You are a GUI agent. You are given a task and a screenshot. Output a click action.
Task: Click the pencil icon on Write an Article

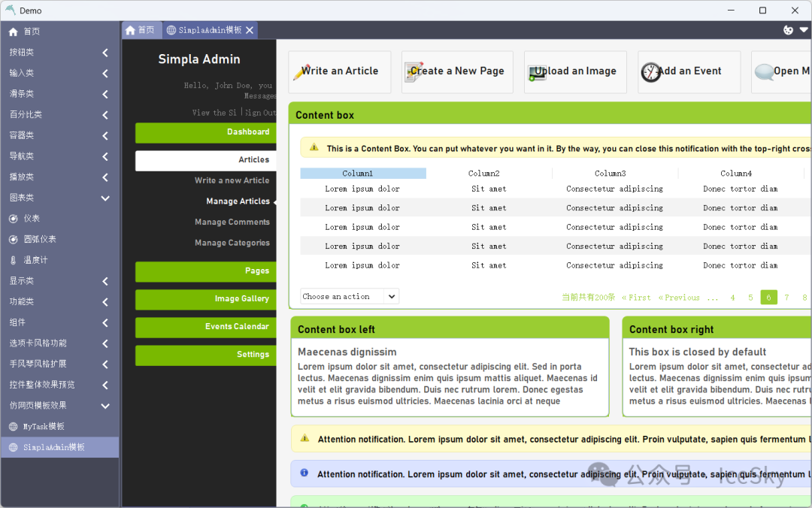pos(301,72)
